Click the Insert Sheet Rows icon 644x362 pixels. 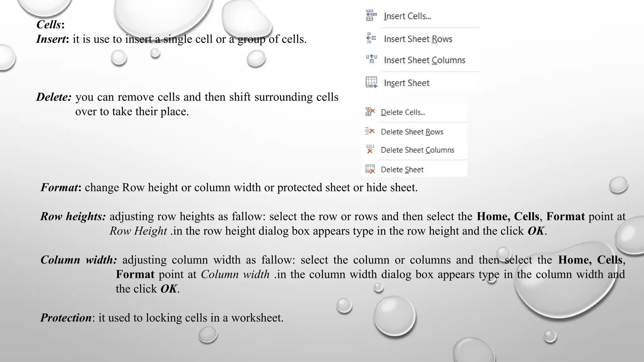pos(371,38)
